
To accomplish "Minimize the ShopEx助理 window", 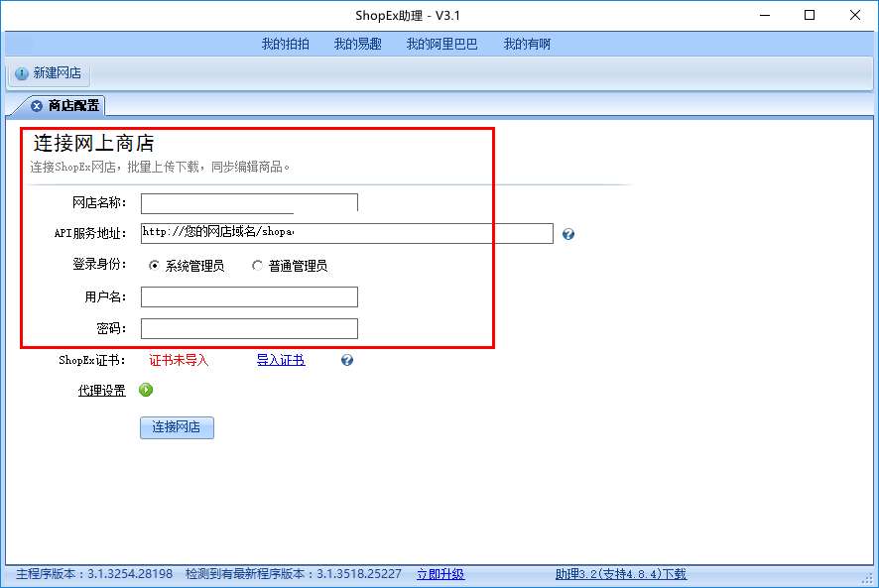I will coord(765,15).
